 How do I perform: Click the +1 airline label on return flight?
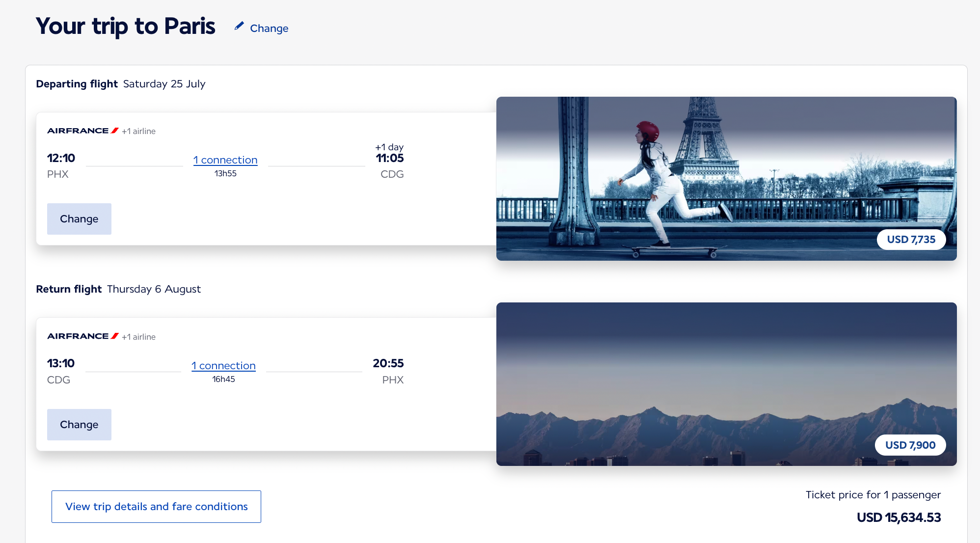tap(138, 337)
